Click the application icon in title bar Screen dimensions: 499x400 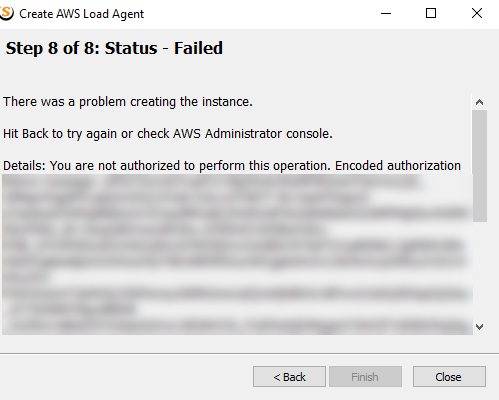click(x=6, y=13)
